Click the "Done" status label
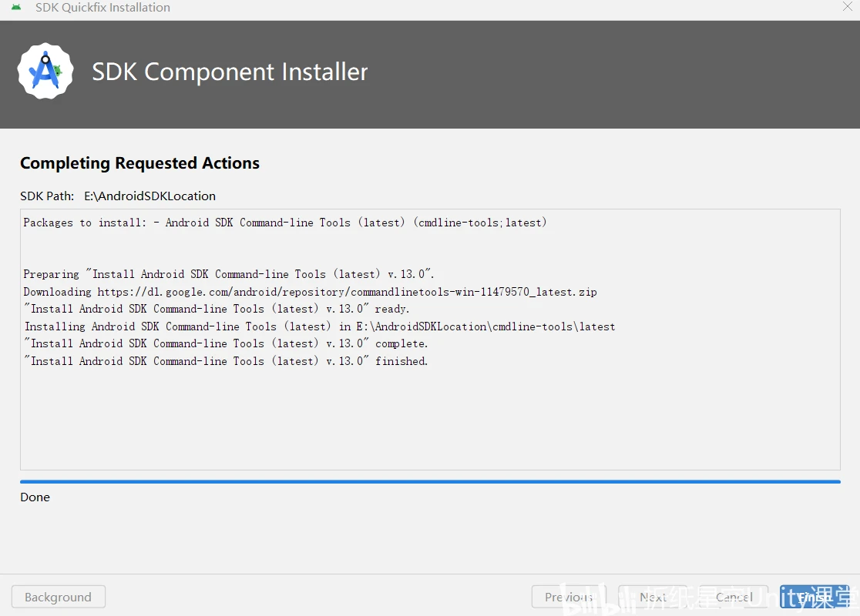Image resolution: width=860 pixels, height=616 pixels. [x=35, y=497]
